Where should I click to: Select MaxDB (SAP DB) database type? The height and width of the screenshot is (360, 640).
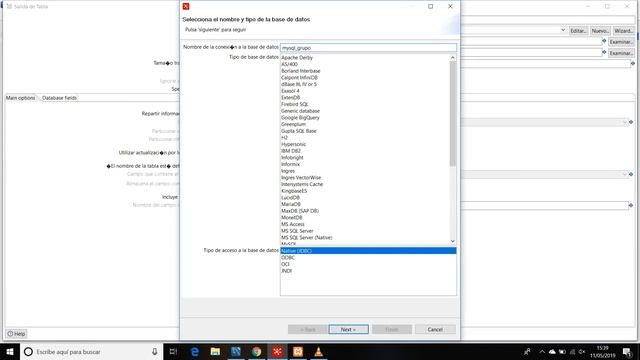300,211
